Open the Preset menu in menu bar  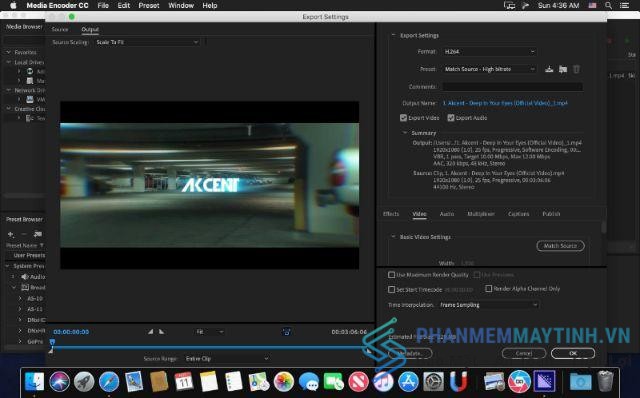click(149, 5)
